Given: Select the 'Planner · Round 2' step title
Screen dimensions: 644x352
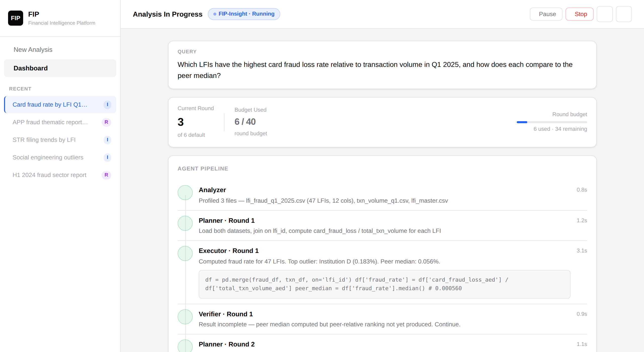Looking at the screenshot, I should [x=227, y=344].
